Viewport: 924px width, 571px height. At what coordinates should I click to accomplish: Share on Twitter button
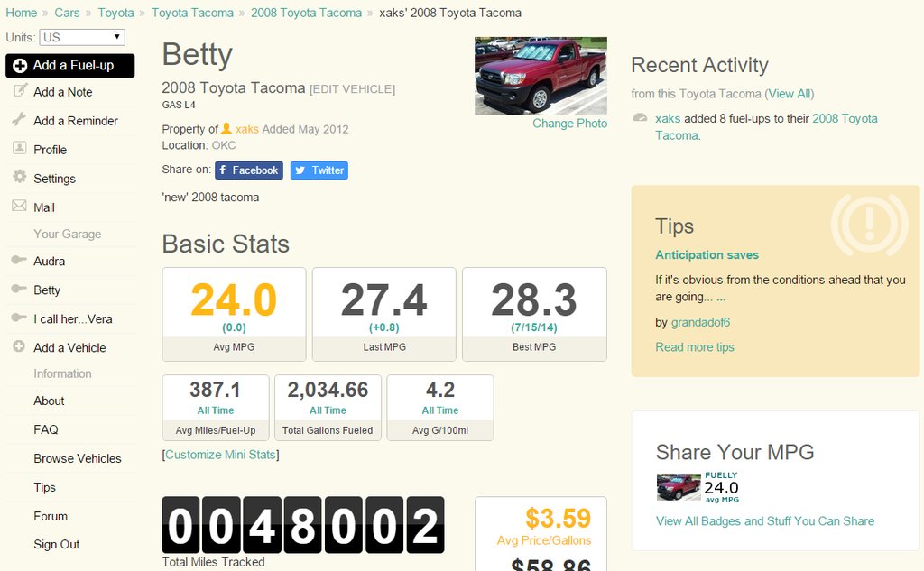(319, 170)
